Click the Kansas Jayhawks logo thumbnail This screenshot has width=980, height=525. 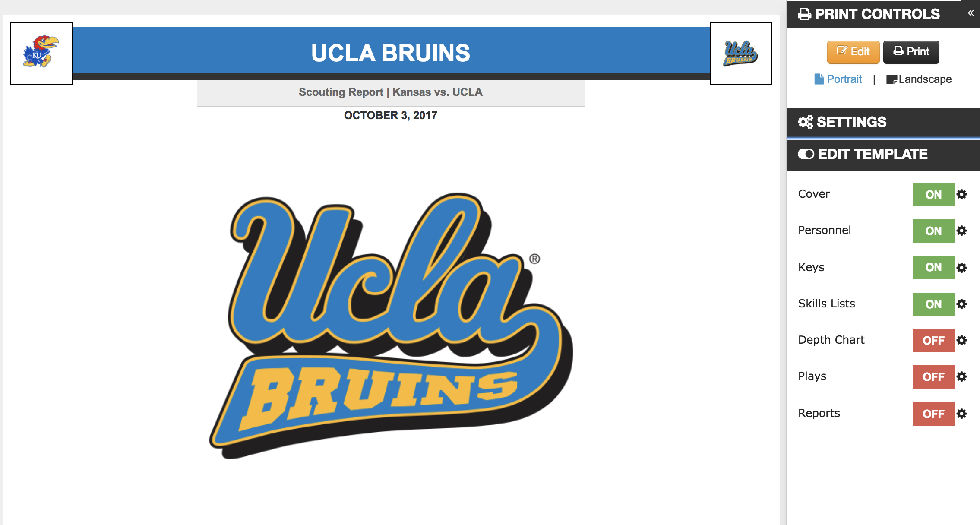point(41,54)
